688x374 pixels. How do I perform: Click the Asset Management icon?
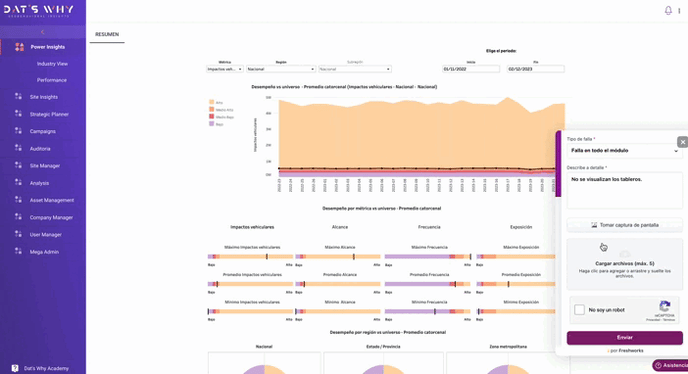(x=18, y=199)
